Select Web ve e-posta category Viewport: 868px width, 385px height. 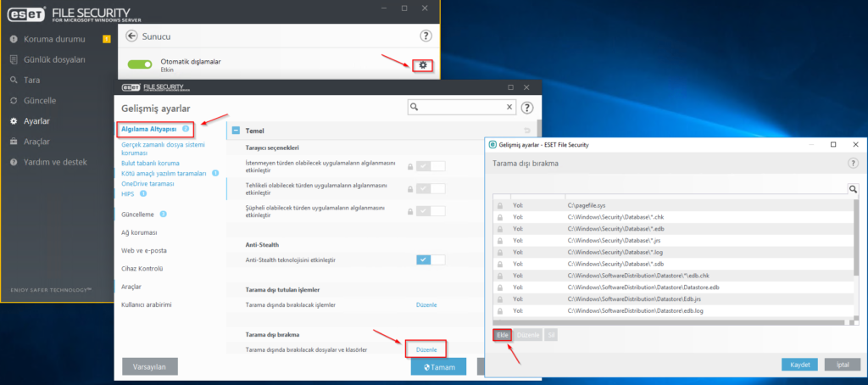tap(144, 250)
